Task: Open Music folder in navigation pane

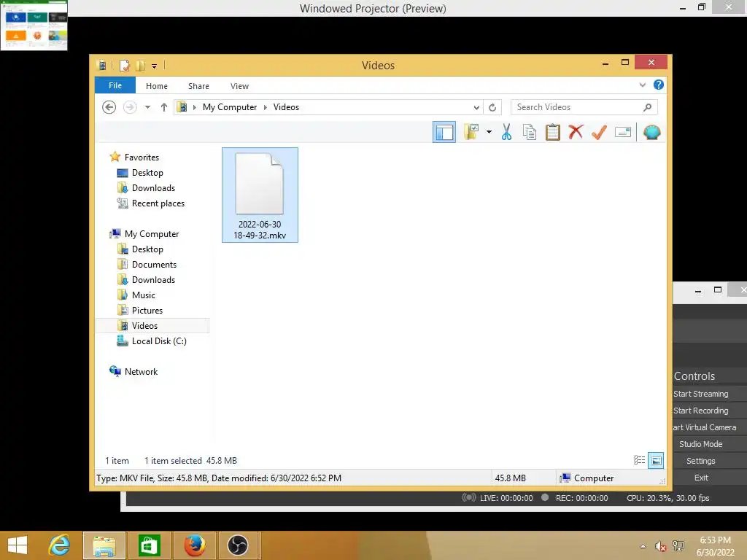Action: point(144,295)
